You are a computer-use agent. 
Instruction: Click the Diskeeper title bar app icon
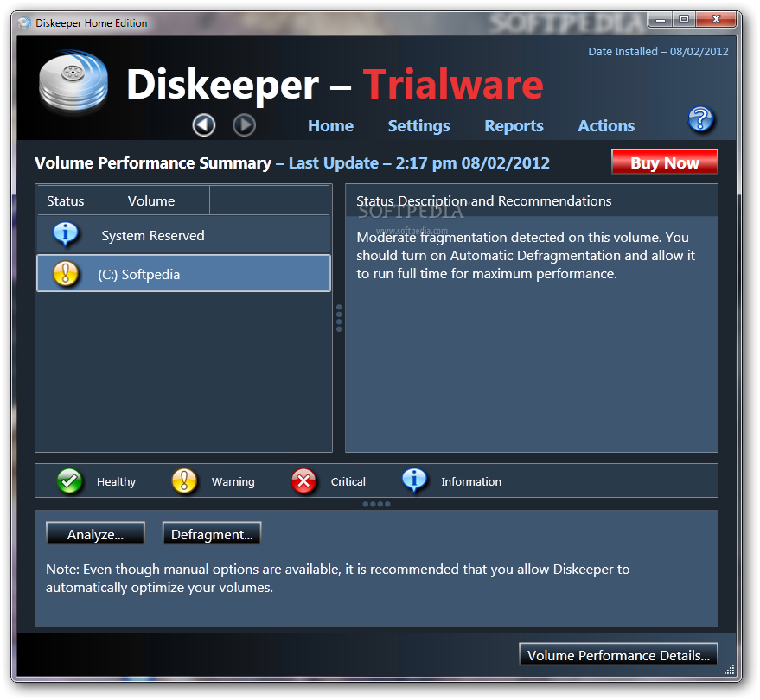coord(24,22)
